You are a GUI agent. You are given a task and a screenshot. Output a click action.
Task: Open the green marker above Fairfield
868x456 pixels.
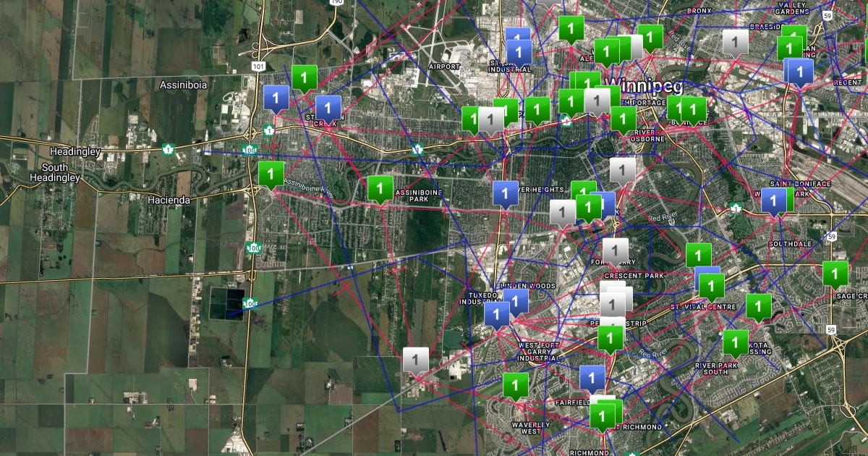tap(516, 385)
